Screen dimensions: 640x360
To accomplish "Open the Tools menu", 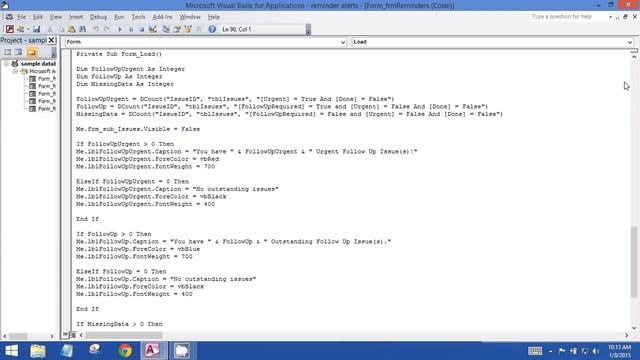I will tap(138, 17).
